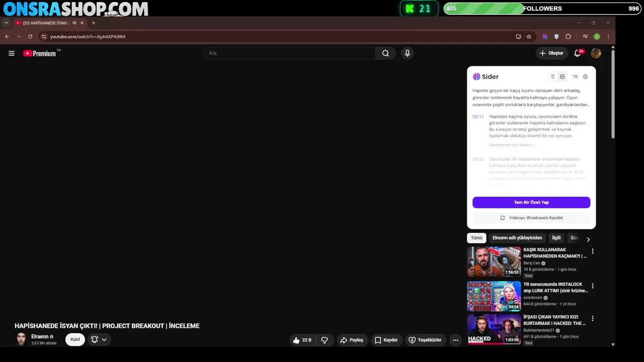
Task: Open site information icon in address bar
Action: pyautogui.click(x=44, y=37)
